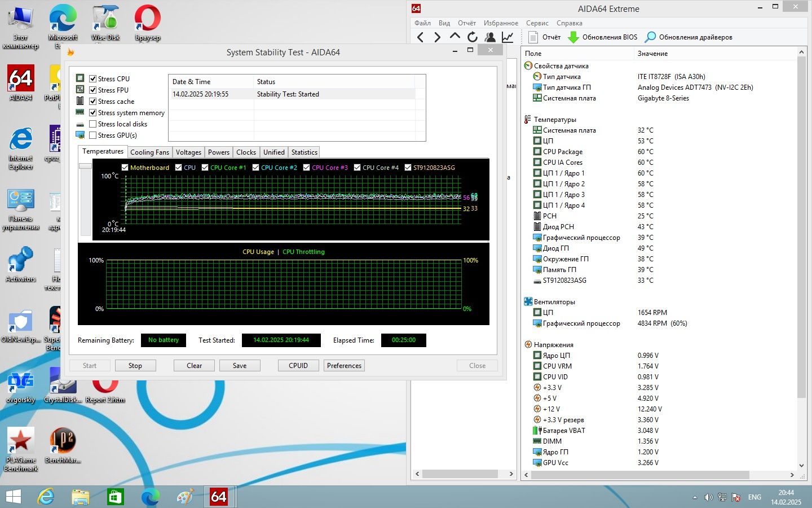Open the Избранное menu
This screenshot has width=812, height=508.
501,23
